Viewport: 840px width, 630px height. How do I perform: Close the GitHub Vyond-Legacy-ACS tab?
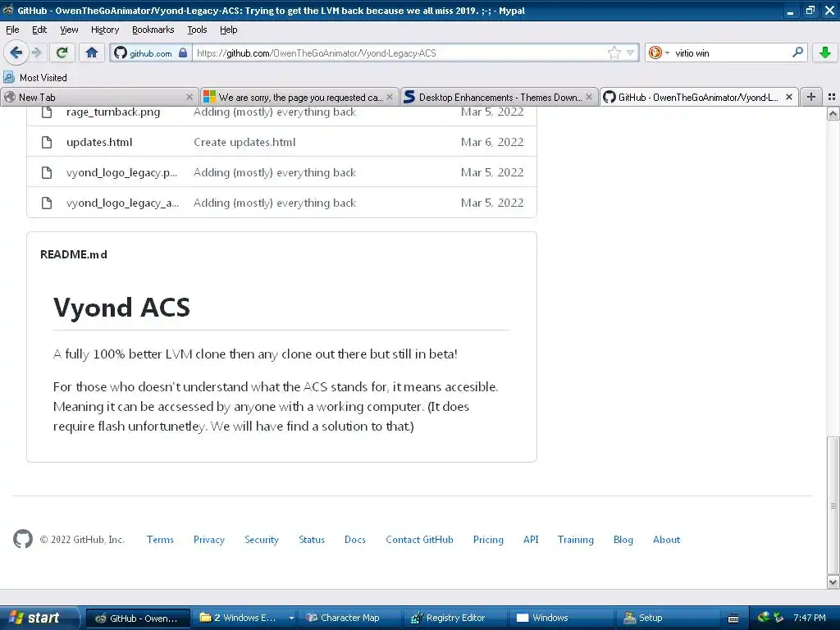[x=788, y=97]
